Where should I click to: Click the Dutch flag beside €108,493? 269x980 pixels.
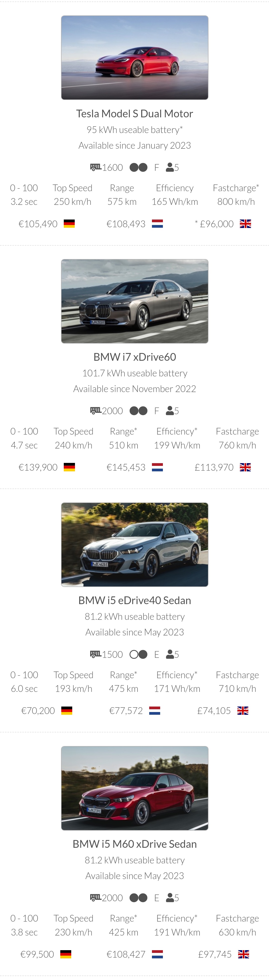157,224
